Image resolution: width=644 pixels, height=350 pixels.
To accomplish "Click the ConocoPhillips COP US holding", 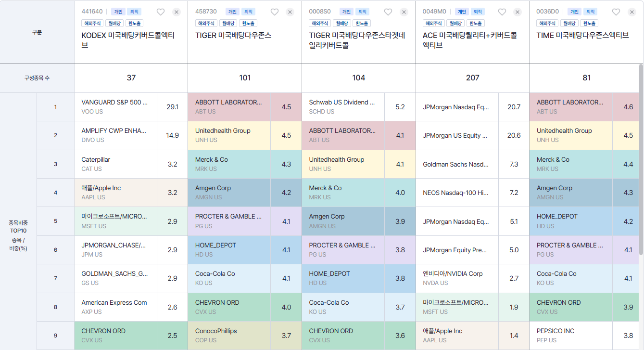I will tap(229, 336).
